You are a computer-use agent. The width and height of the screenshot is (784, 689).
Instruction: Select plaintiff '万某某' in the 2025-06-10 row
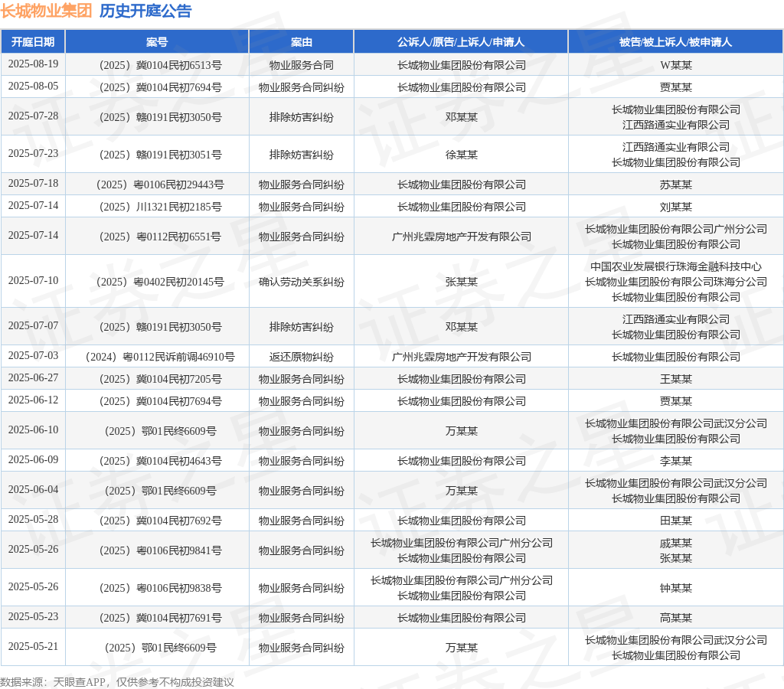(462, 431)
